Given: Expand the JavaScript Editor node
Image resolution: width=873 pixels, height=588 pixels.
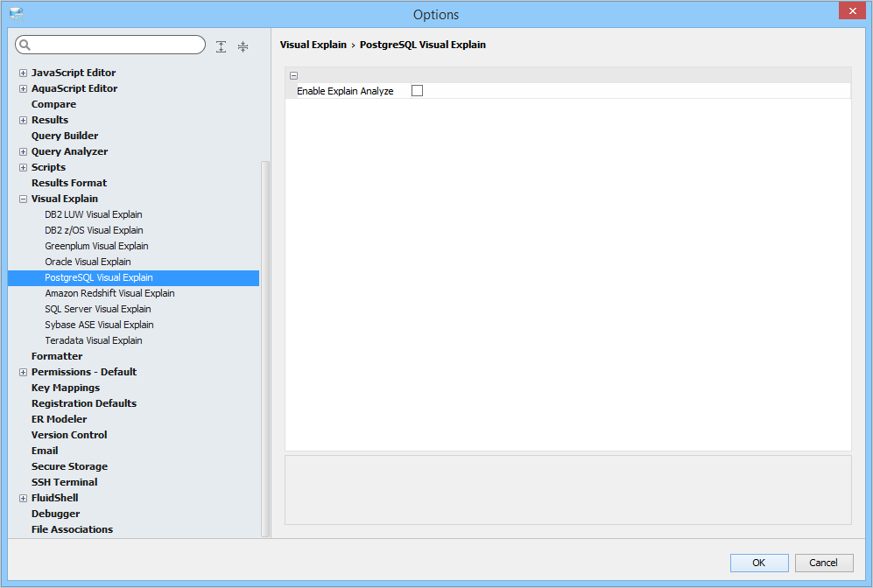Looking at the screenshot, I should click(23, 73).
